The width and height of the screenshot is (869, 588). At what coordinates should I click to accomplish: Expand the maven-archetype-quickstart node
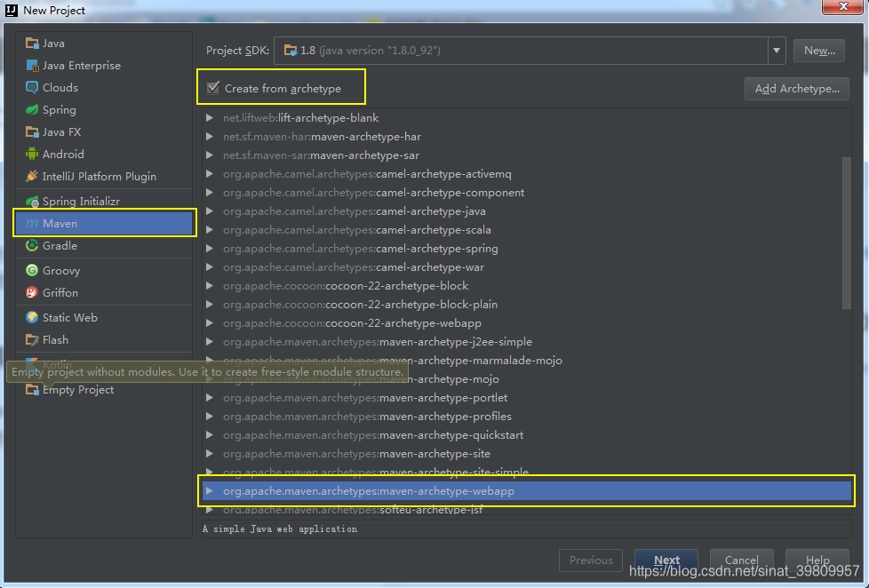210,434
